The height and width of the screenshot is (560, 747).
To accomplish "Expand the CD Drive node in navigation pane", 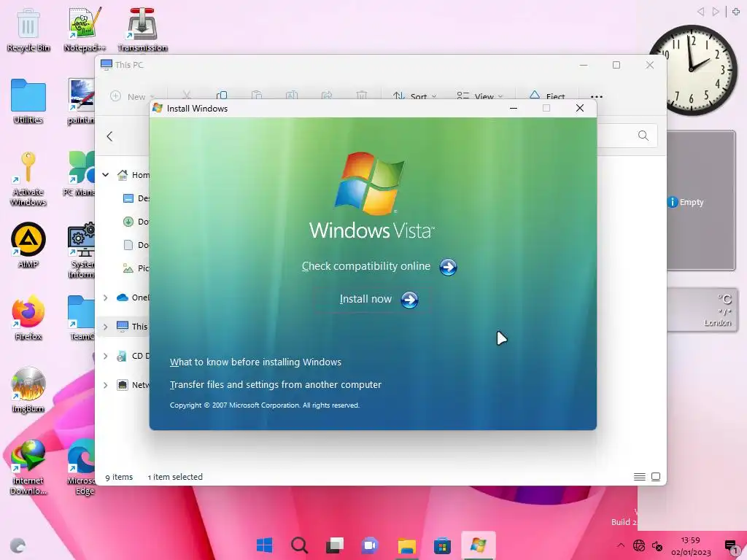I will click(105, 356).
